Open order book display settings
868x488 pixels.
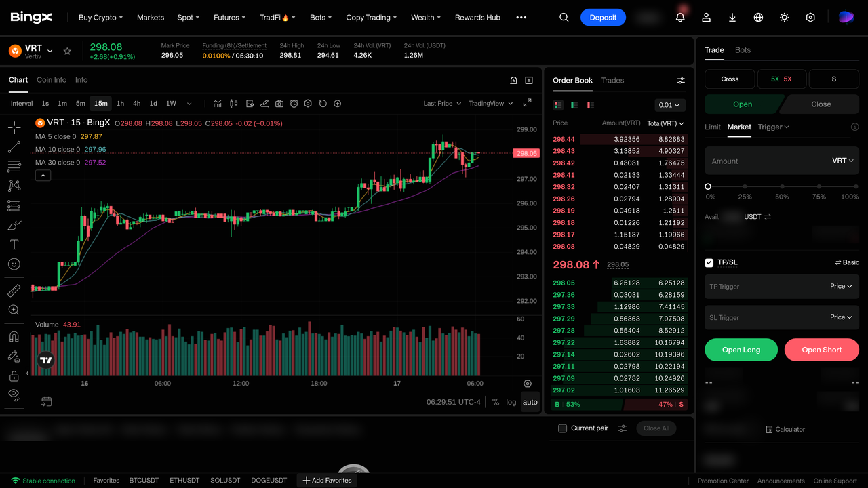[x=681, y=81]
